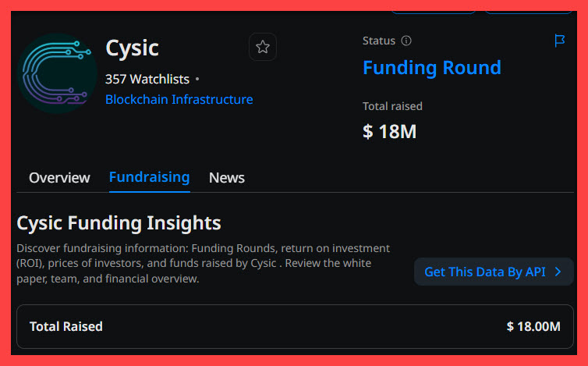Viewport: 588px width, 366px height.
Task: Click the $ 18.00M value in Total Raised row
Action: tap(533, 326)
